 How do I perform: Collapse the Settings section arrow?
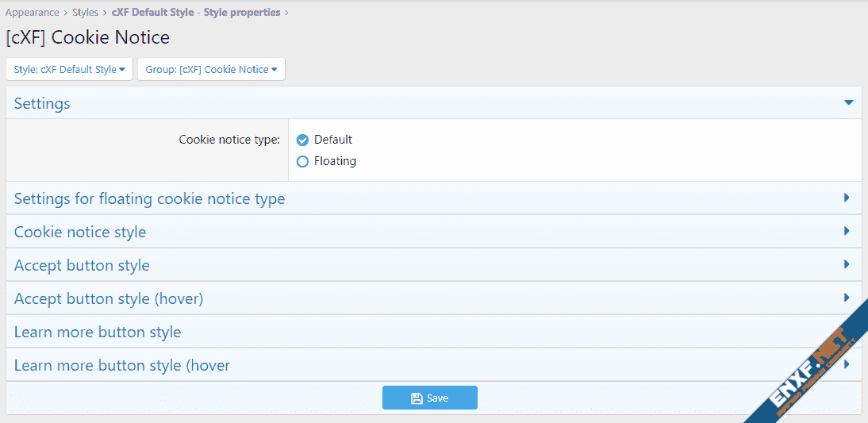pyautogui.click(x=849, y=102)
